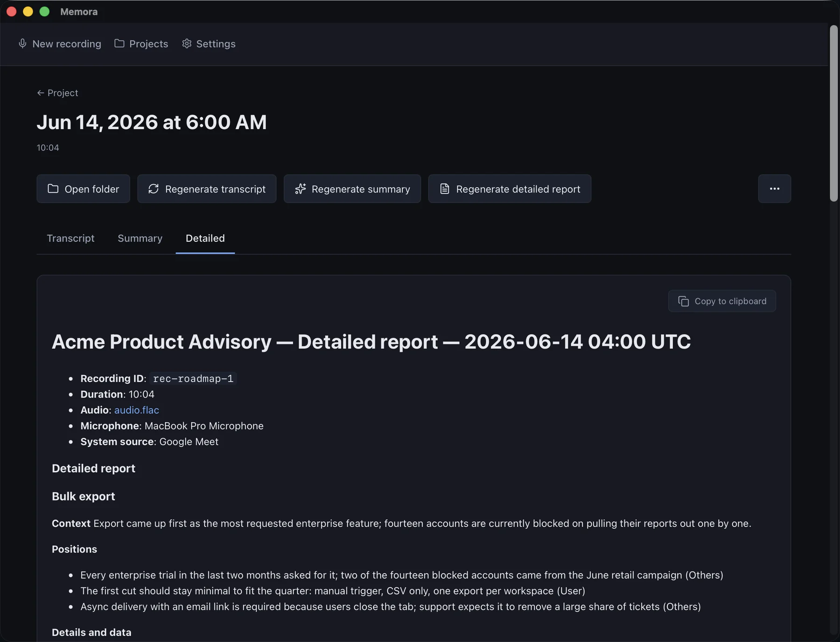Click the bullet about async delivery email link

tap(391, 607)
